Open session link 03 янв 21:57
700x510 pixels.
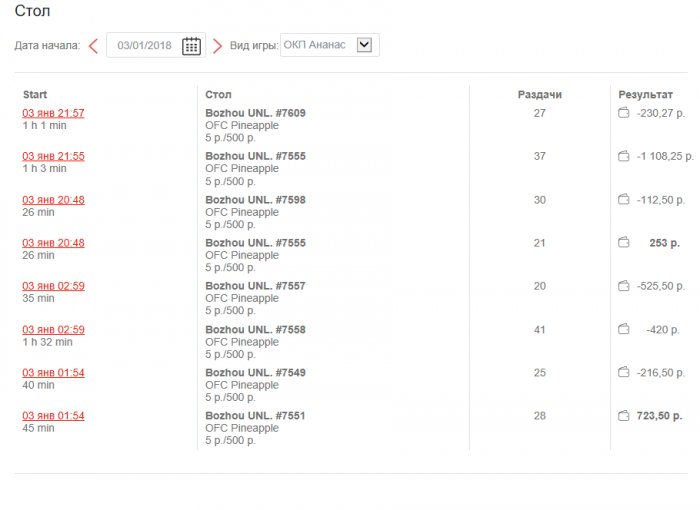53,113
